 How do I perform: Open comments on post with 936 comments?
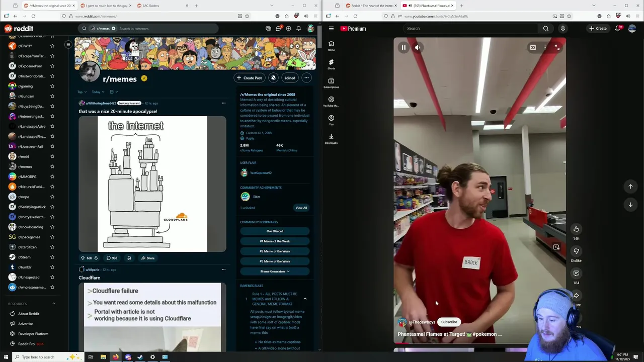112,258
